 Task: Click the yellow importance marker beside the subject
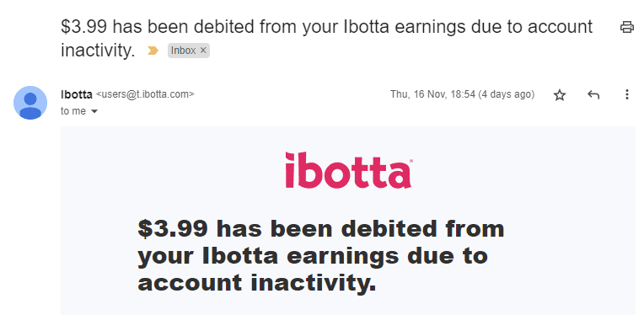pos(153,51)
